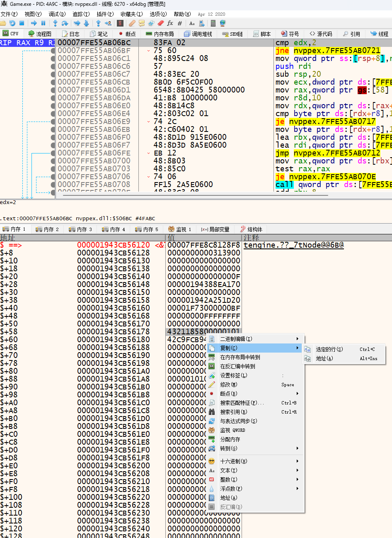This screenshot has height=538, width=392.
Task: Click the restart debuggee toolbar icon
Action: (12, 23)
